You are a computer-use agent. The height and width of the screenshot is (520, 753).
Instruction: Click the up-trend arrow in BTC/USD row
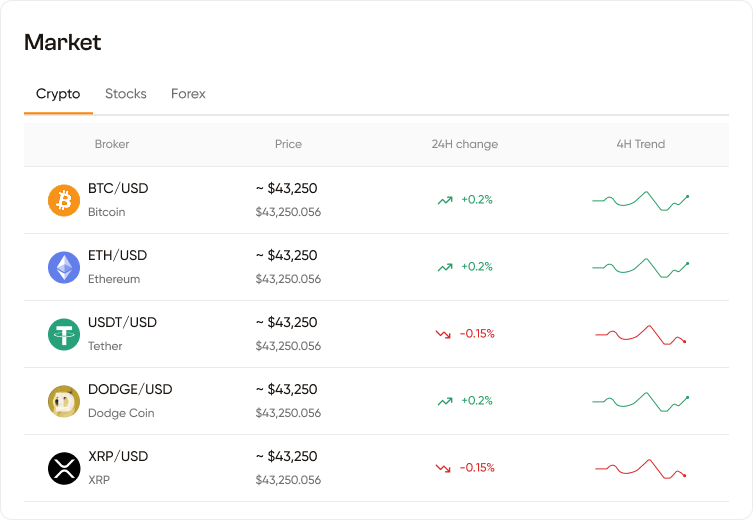point(445,200)
